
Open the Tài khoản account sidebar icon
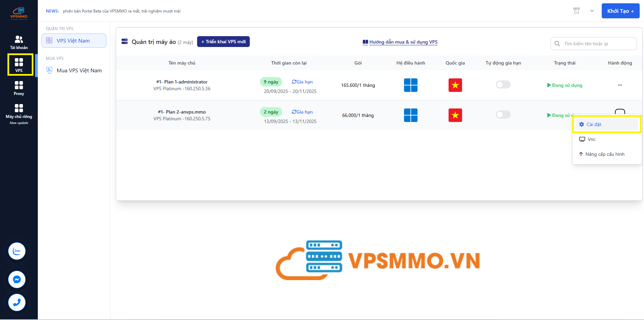19,42
